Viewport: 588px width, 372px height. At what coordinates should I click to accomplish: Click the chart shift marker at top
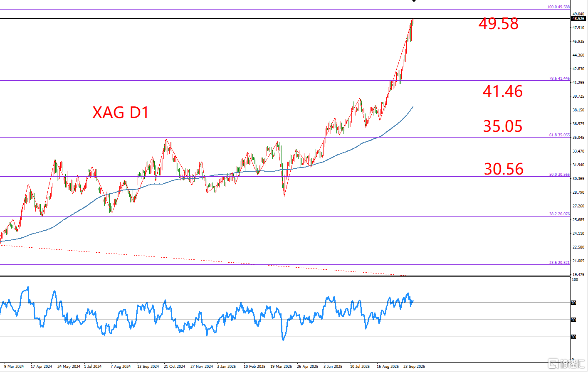(414, 1)
